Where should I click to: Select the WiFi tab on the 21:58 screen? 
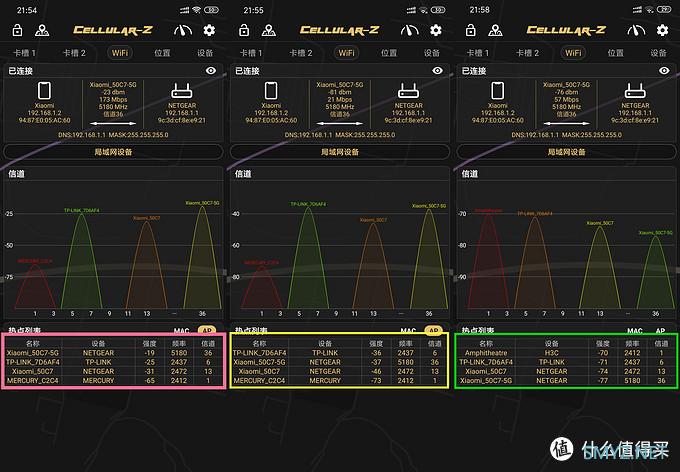[x=573, y=53]
